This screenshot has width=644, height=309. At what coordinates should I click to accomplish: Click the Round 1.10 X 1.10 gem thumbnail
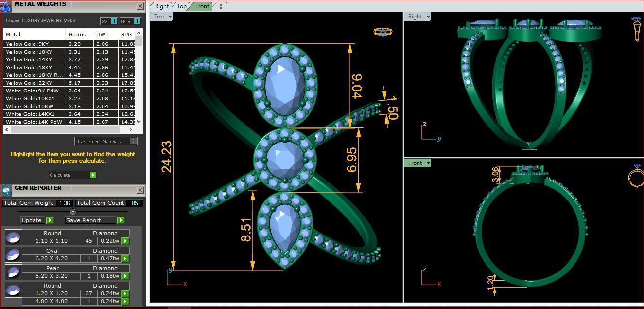pyautogui.click(x=13, y=237)
